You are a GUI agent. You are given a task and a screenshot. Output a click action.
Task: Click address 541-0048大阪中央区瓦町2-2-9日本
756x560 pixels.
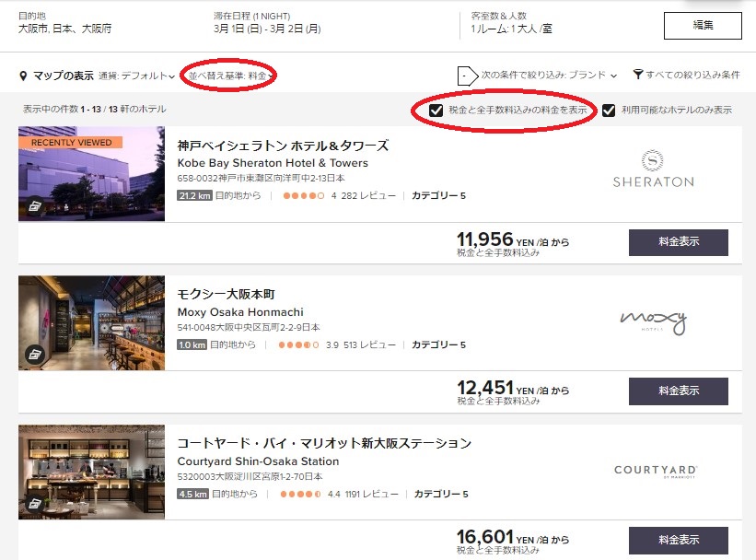pyautogui.click(x=249, y=327)
